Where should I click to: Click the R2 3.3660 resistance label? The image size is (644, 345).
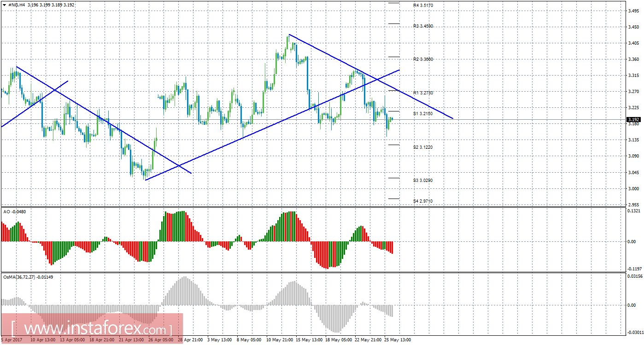[x=423, y=59]
